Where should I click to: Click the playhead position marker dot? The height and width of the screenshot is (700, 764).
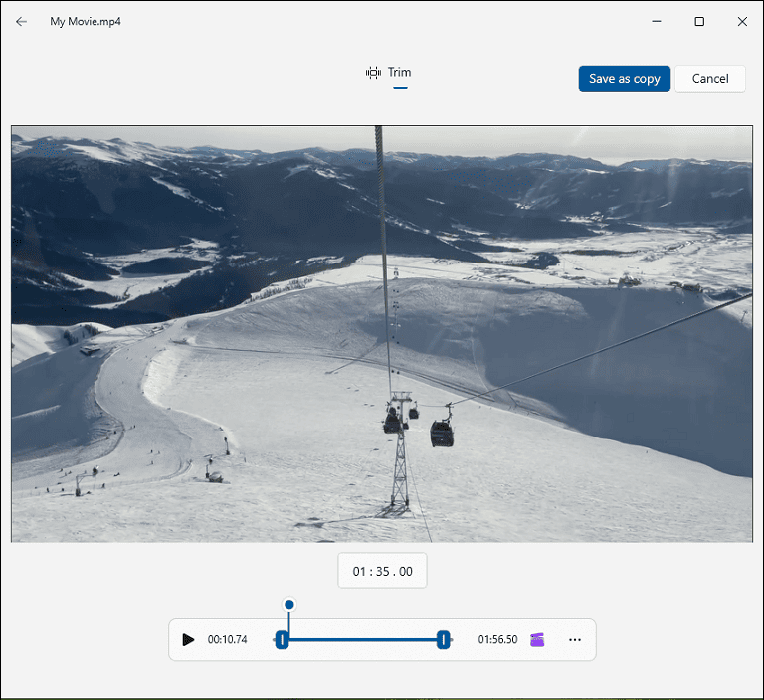[x=289, y=605]
